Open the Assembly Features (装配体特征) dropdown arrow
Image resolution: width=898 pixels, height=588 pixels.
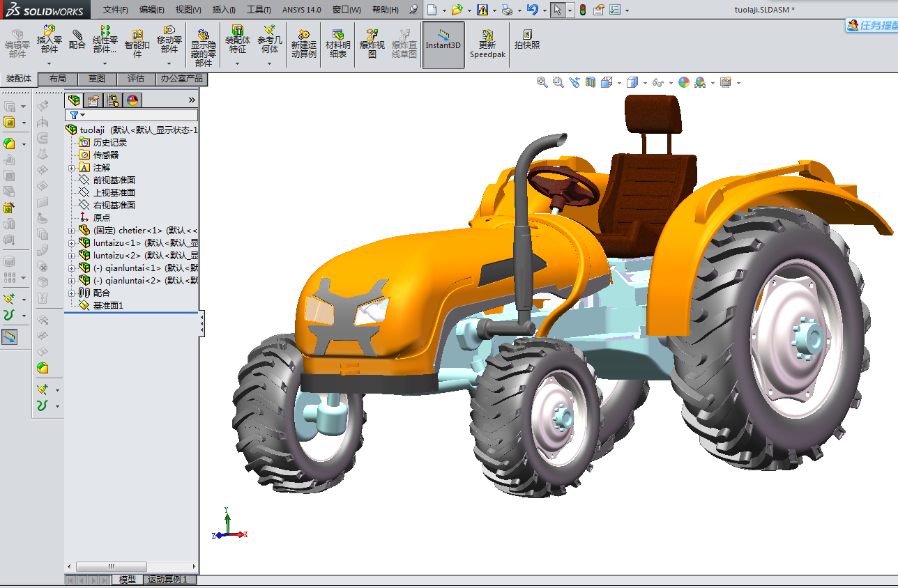(x=237, y=63)
